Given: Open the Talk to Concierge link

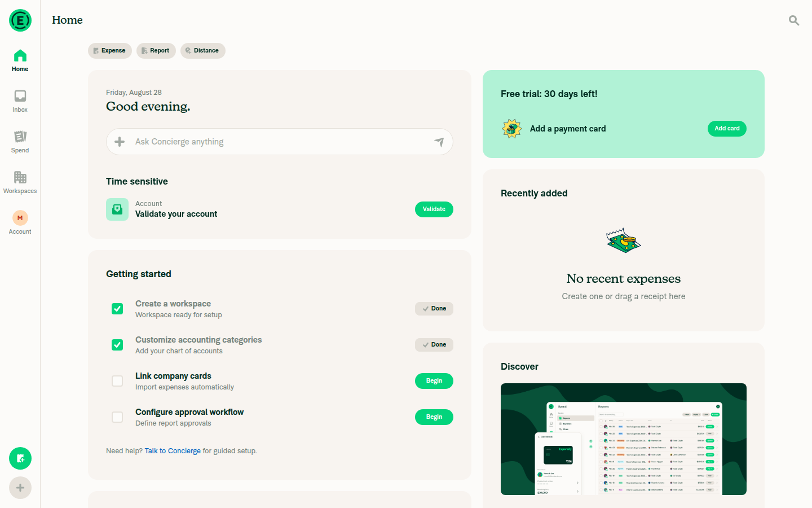Looking at the screenshot, I should [173, 451].
